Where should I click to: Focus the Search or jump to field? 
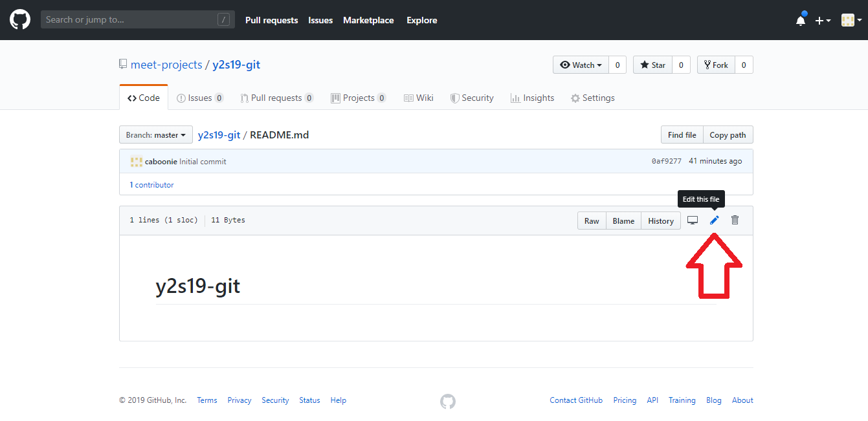pos(138,20)
